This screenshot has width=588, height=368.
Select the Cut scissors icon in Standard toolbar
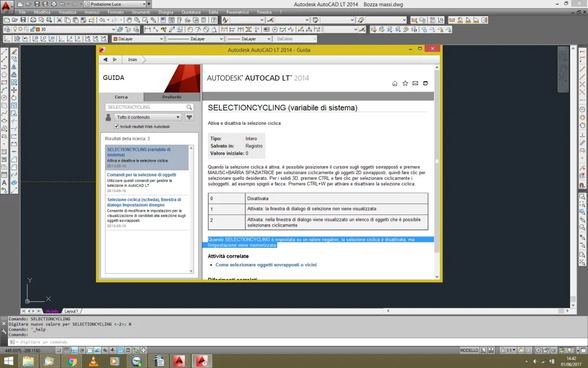[x=59, y=20]
